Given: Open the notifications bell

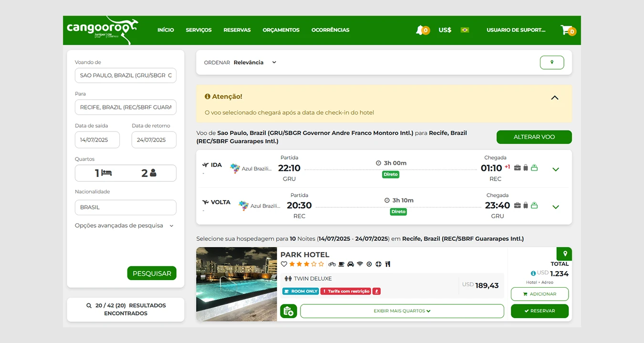Looking at the screenshot, I should point(420,30).
